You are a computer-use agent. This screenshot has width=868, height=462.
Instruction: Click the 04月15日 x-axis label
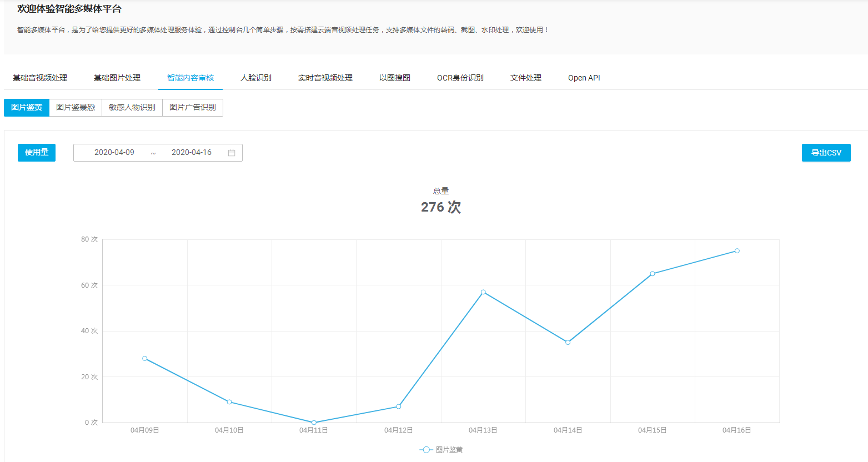click(653, 430)
